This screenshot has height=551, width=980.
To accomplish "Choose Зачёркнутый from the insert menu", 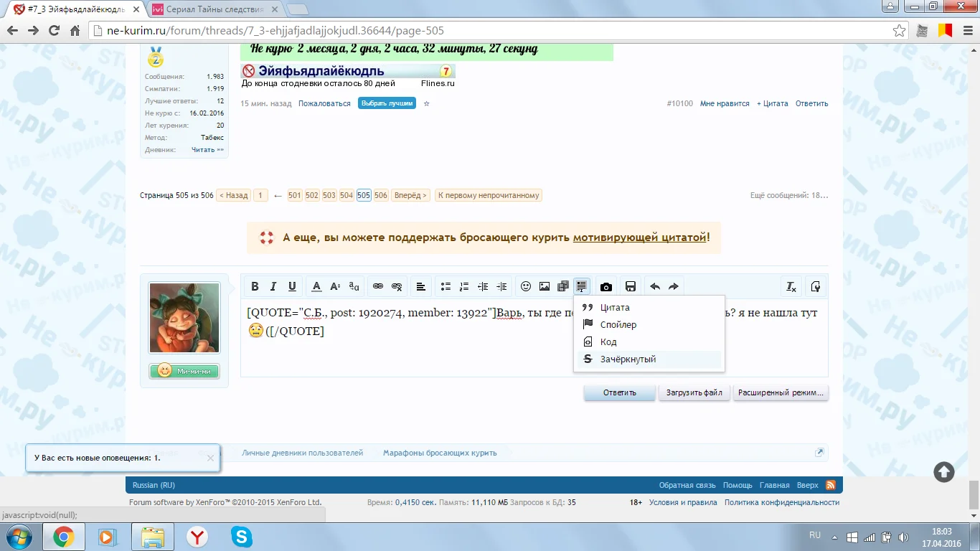I will 649,359.
